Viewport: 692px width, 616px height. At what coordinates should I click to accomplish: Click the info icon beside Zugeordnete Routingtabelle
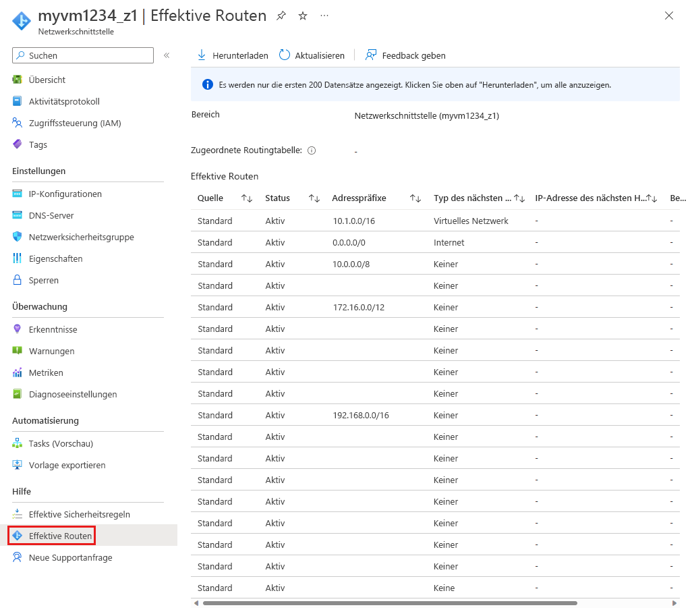(311, 150)
